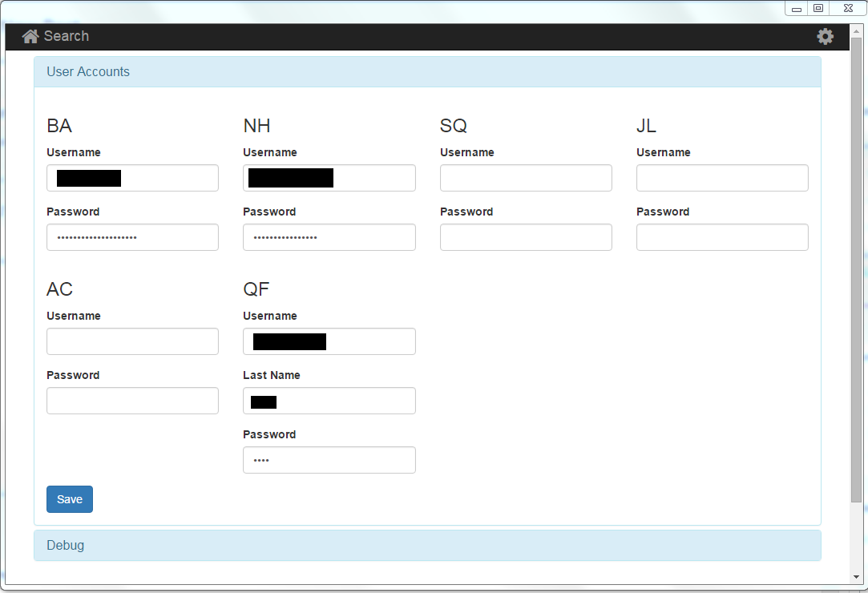
Task: Click the home icon in the navigation bar
Action: pos(30,36)
